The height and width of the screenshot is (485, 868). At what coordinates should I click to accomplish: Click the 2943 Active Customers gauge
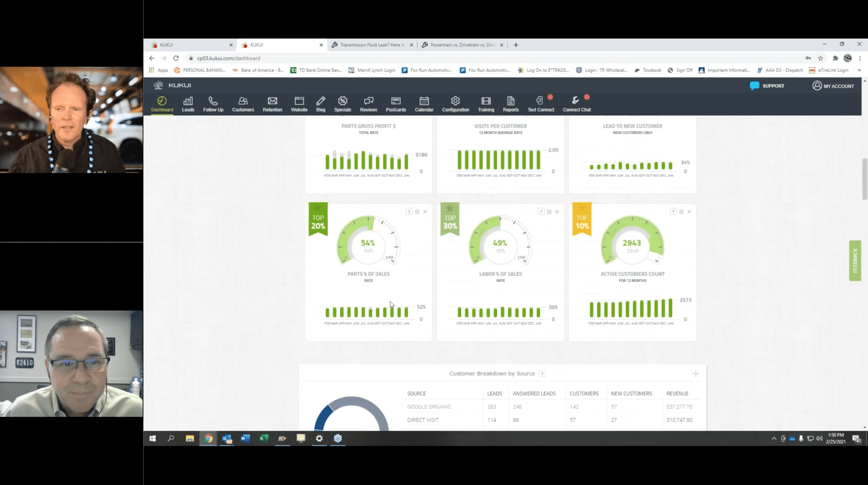pos(632,241)
